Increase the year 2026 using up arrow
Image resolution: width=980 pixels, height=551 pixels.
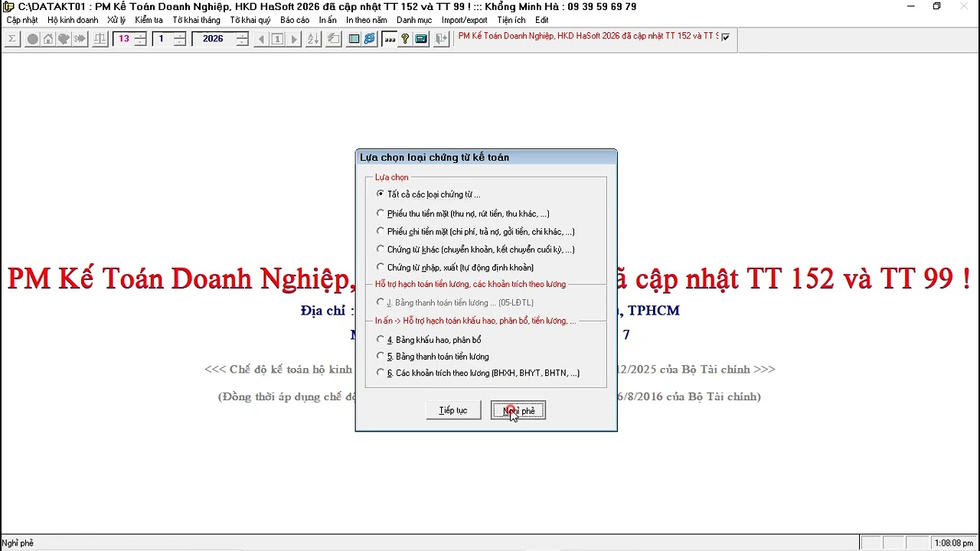tap(242, 35)
